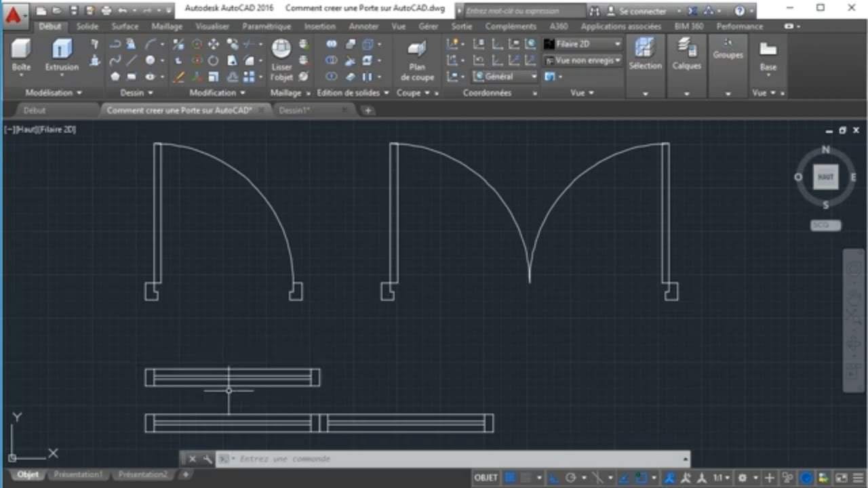868x488 pixels.
Task: Click the Erase pencil tool in Modification
Action: (179, 77)
